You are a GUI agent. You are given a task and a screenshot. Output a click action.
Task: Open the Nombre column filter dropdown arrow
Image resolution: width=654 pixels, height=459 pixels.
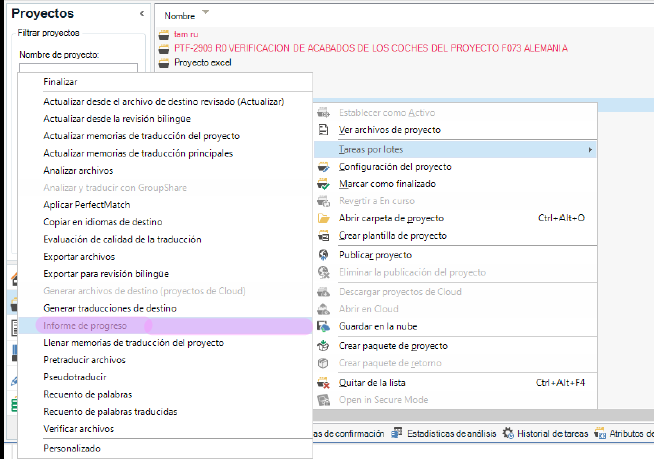[x=205, y=12]
